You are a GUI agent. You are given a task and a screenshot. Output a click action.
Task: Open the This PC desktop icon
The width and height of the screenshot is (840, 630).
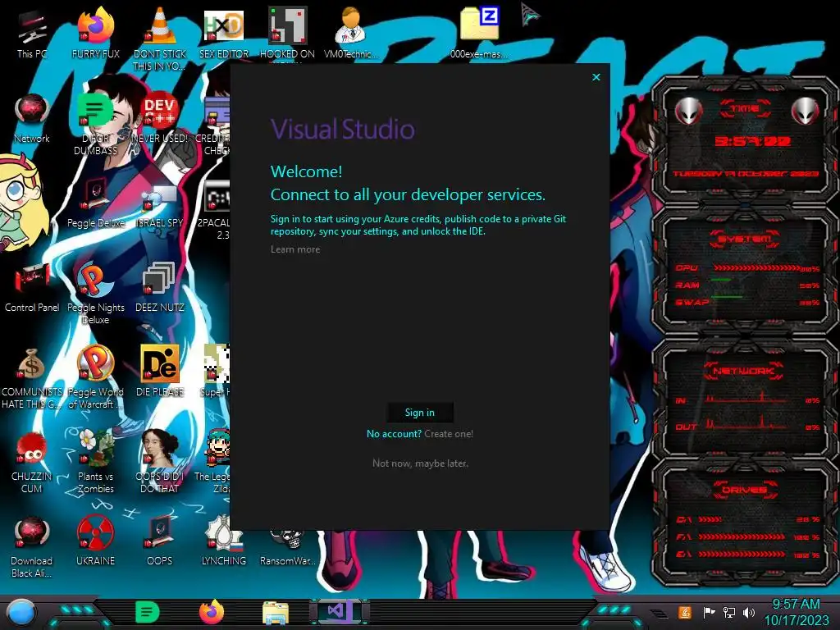32,33
